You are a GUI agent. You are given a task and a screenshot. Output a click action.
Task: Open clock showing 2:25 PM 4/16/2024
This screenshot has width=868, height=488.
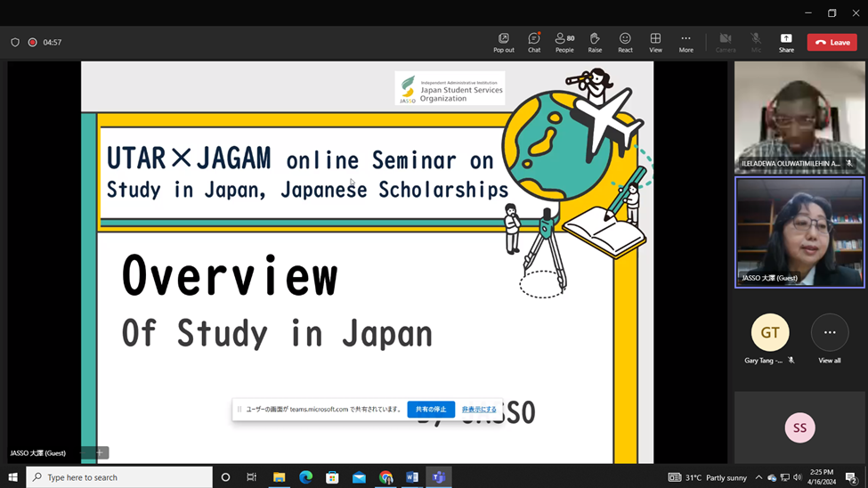pos(822,477)
